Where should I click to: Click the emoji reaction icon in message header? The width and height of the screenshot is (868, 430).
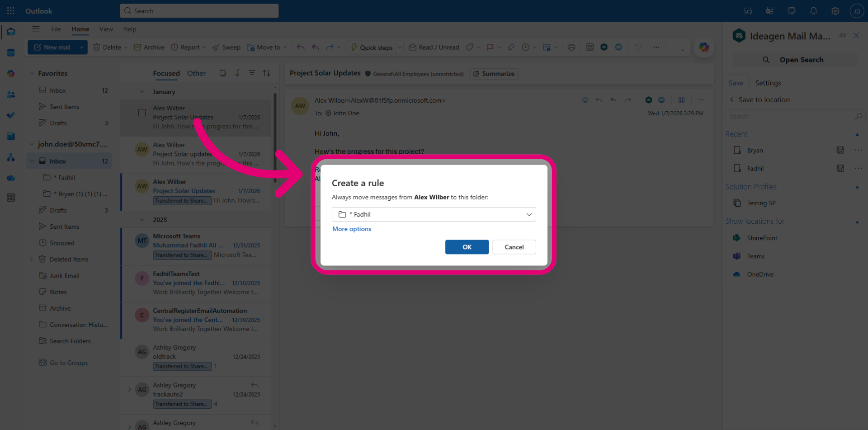point(585,100)
